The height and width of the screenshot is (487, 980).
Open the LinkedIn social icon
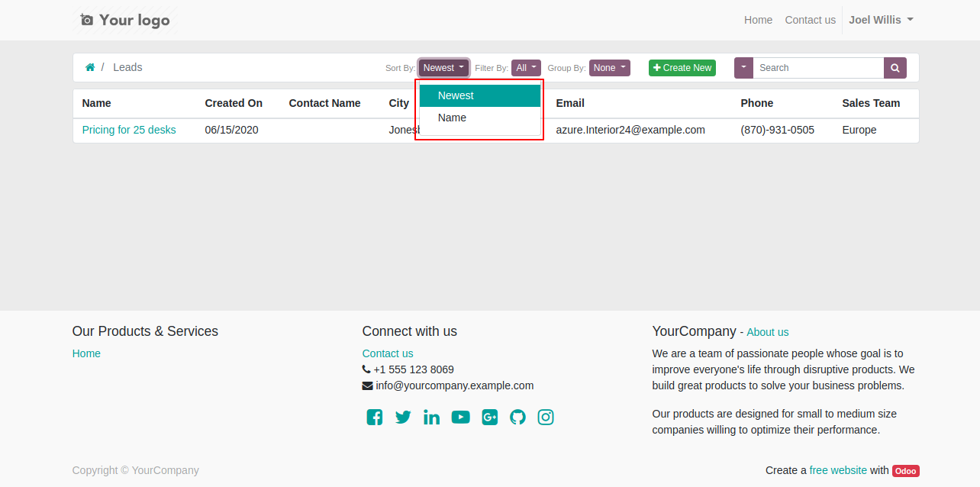pos(431,417)
